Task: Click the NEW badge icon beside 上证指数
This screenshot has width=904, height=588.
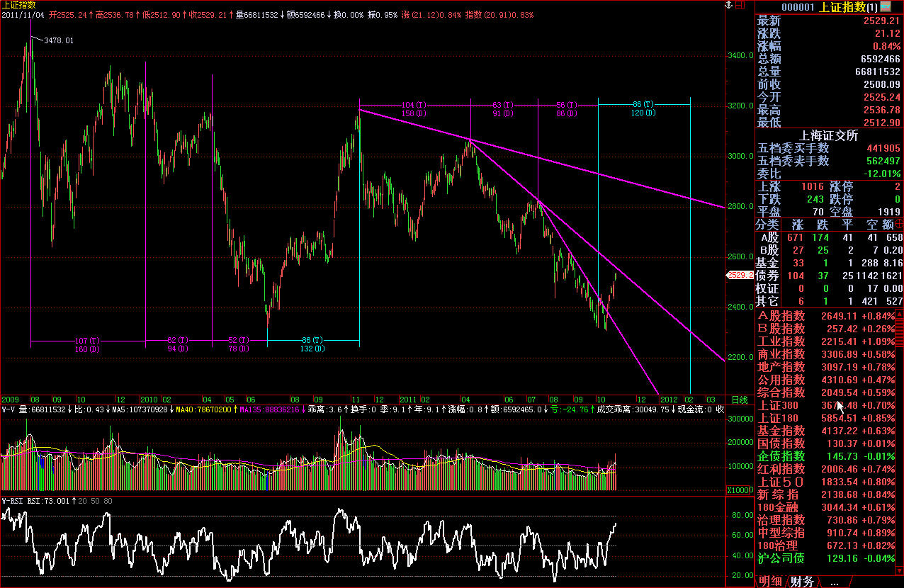Action: click(886, 7)
